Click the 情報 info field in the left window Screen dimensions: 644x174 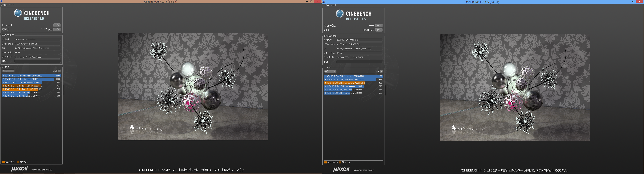tap(38, 61)
